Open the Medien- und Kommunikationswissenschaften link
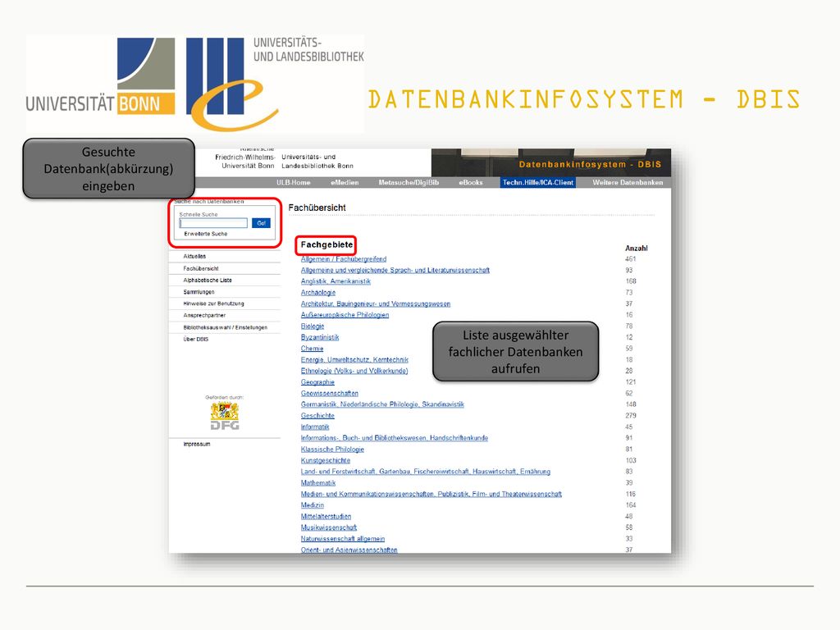 [431, 495]
